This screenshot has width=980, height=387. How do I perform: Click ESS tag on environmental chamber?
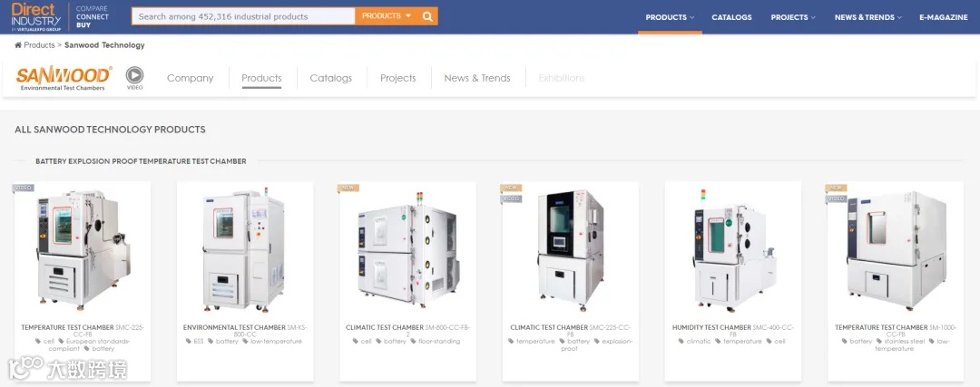click(x=194, y=342)
